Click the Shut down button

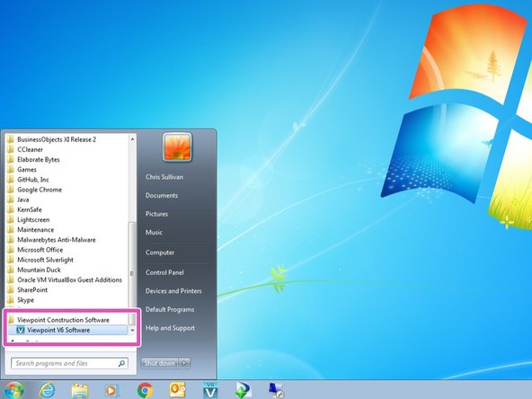tap(159, 363)
